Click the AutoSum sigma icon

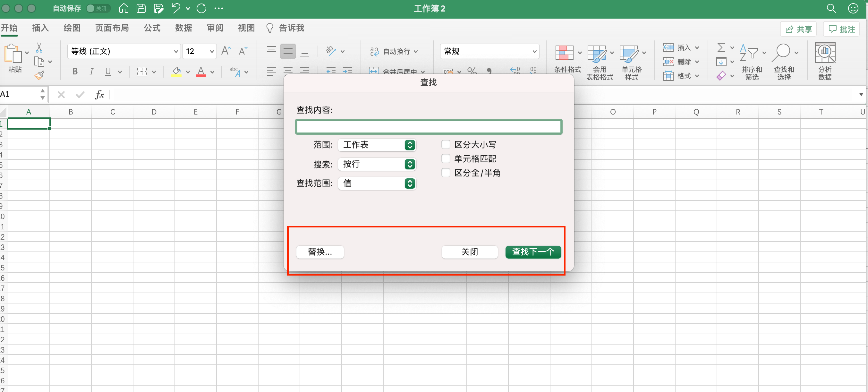click(721, 47)
